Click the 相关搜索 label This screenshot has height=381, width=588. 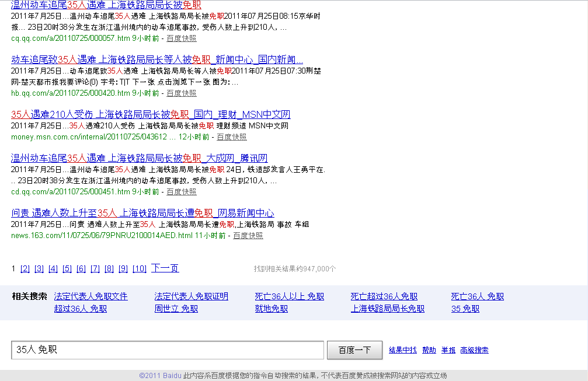point(29,296)
